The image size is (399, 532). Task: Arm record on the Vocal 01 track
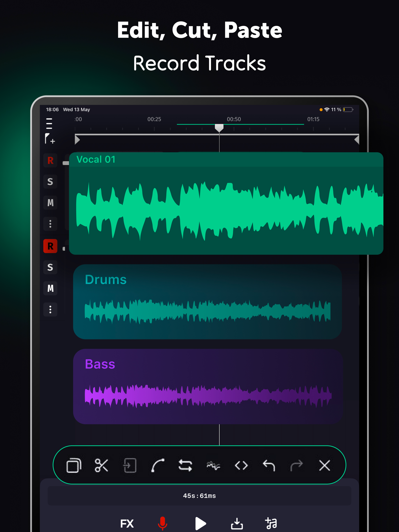point(50,160)
